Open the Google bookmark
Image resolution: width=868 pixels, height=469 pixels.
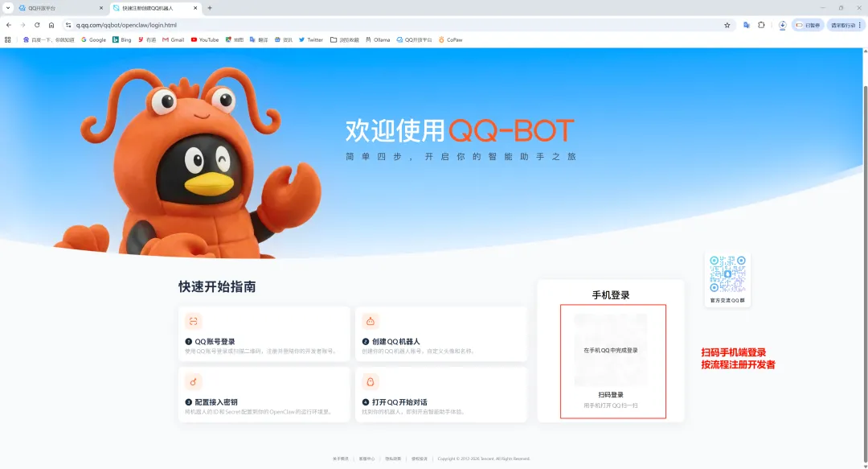(93, 40)
